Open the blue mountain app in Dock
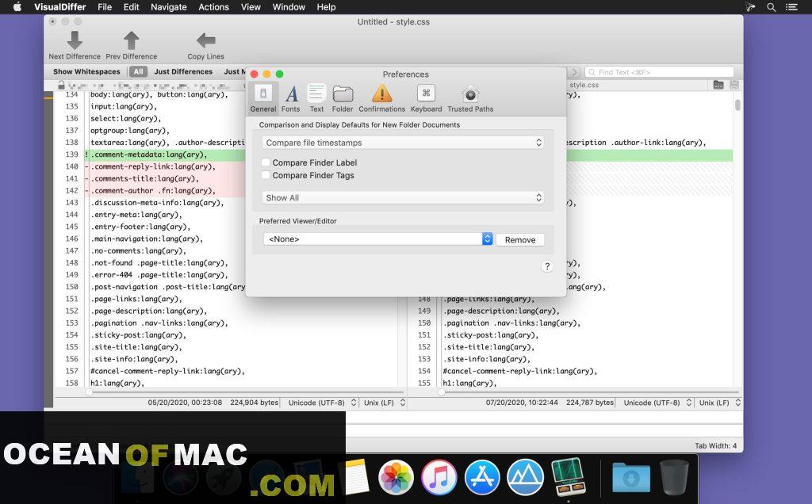 (525, 477)
